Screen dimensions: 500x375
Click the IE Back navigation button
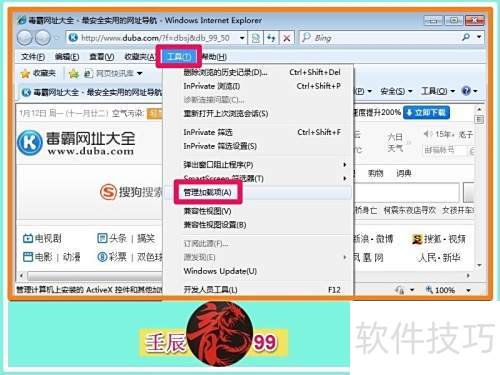click(x=25, y=38)
